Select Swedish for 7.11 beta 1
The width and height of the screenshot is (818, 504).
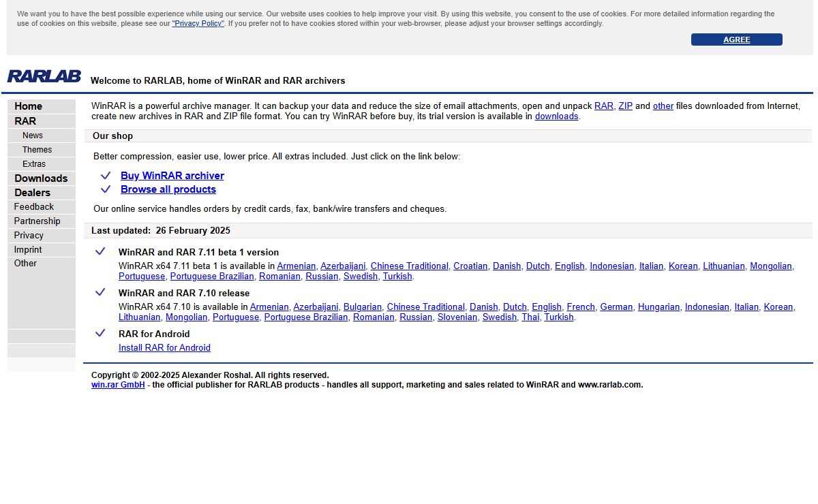pyautogui.click(x=361, y=277)
